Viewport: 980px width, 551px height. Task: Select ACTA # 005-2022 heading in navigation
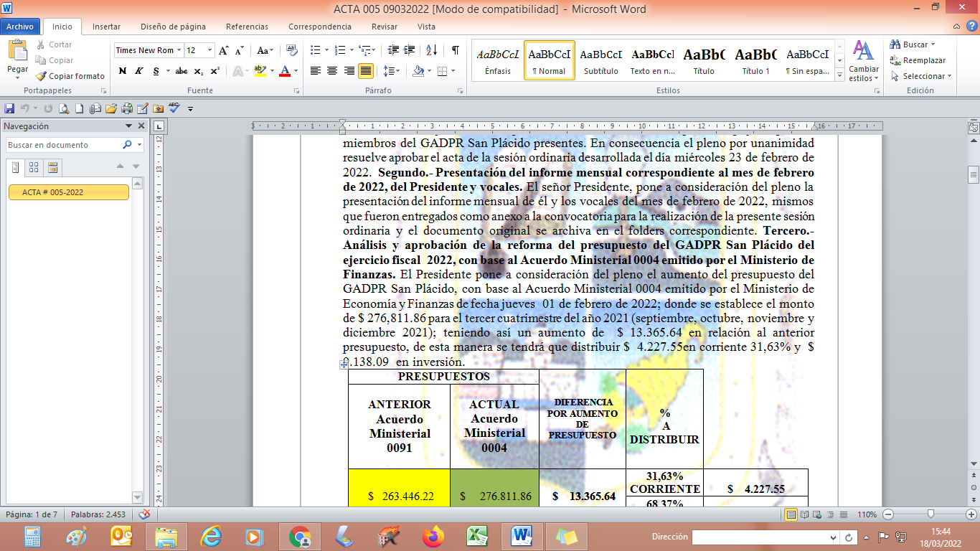point(68,192)
